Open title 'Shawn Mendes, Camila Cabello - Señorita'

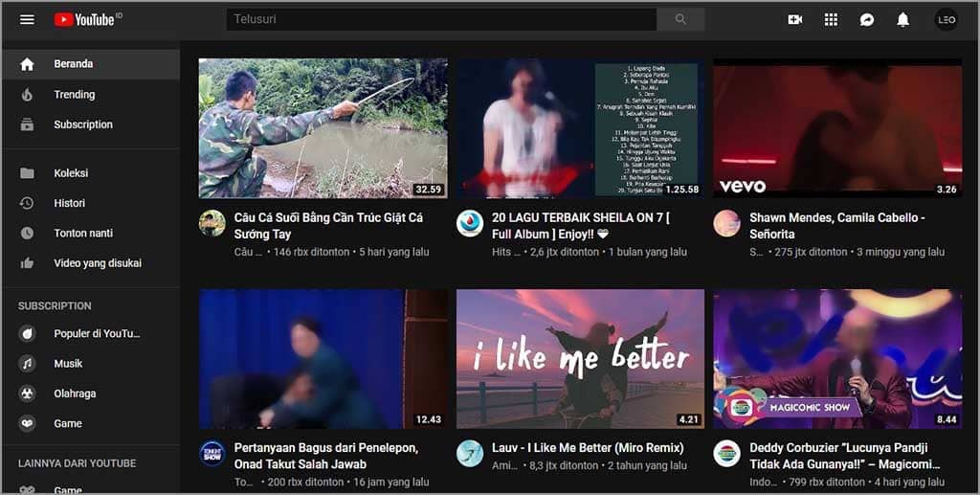[837, 226]
